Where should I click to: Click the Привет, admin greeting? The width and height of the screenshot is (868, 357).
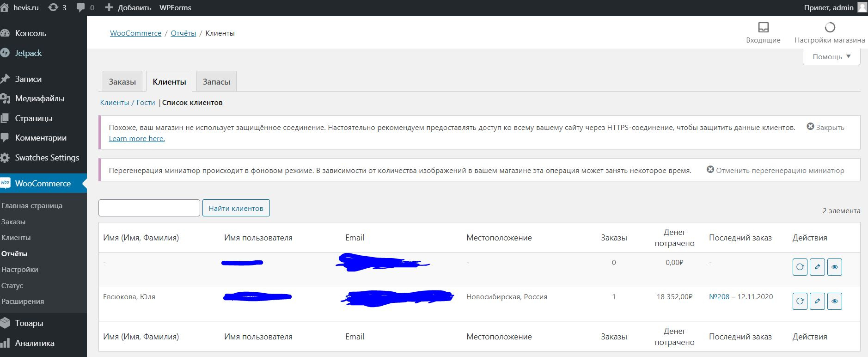(829, 7)
